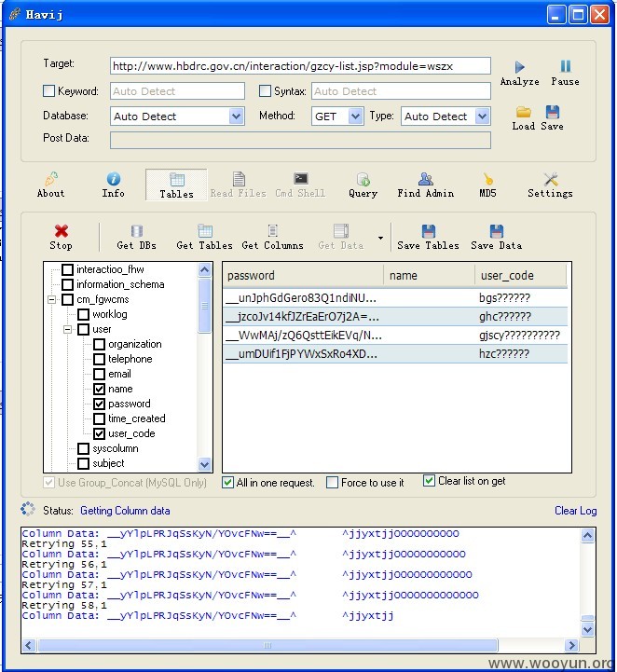Pause the running scan

[565, 74]
